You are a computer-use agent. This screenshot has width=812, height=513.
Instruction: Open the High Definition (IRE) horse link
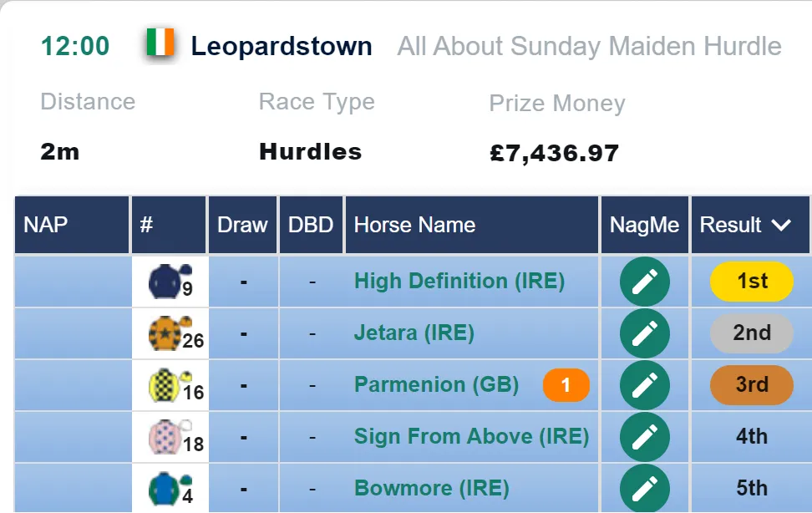[459, 282]
